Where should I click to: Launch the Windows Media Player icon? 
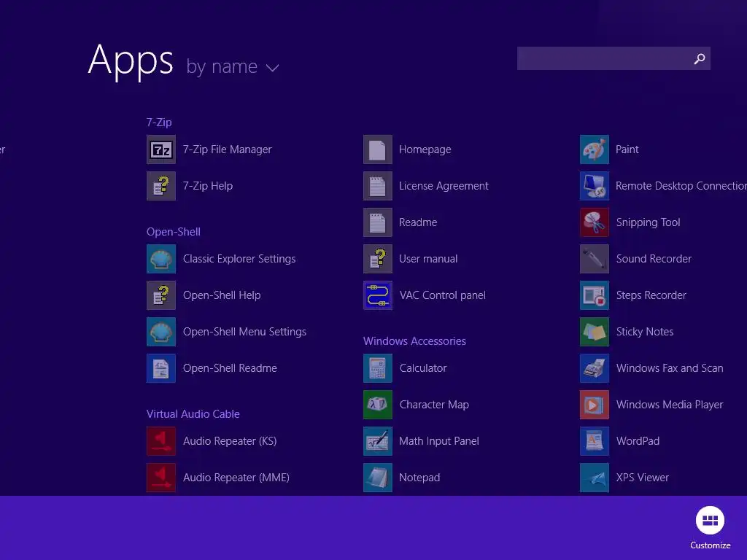pyautogui.click(x=595, y=405)
